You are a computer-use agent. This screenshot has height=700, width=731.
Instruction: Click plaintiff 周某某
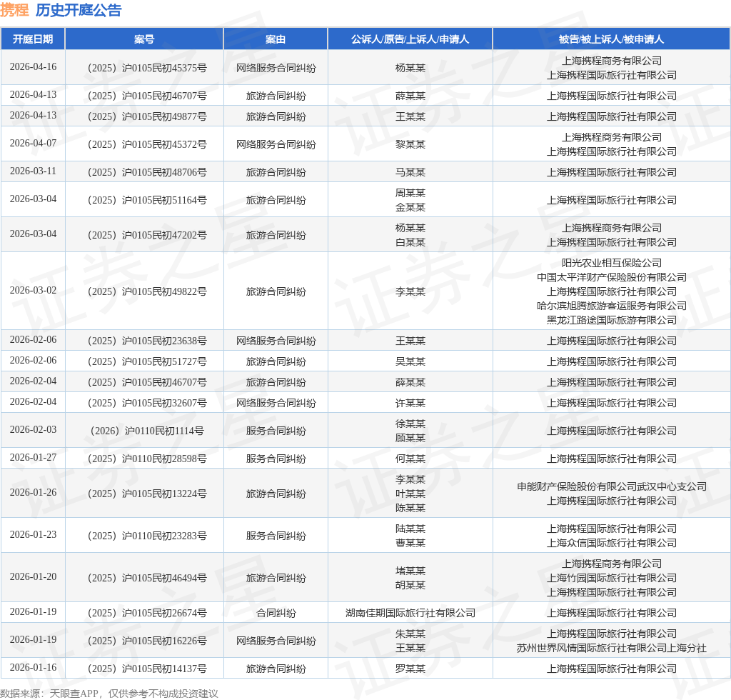410,193
